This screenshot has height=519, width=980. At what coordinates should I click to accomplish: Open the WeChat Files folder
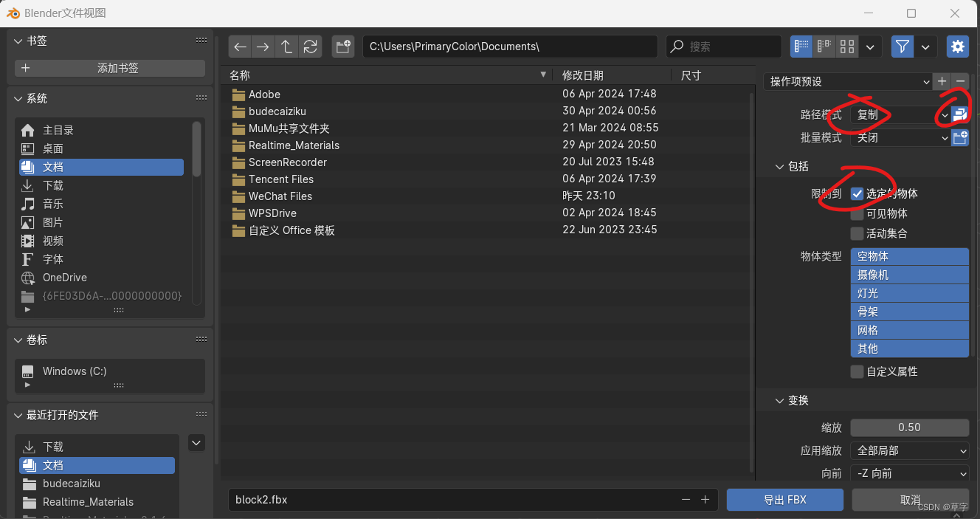pyautogui.click(x=487, y=196)
